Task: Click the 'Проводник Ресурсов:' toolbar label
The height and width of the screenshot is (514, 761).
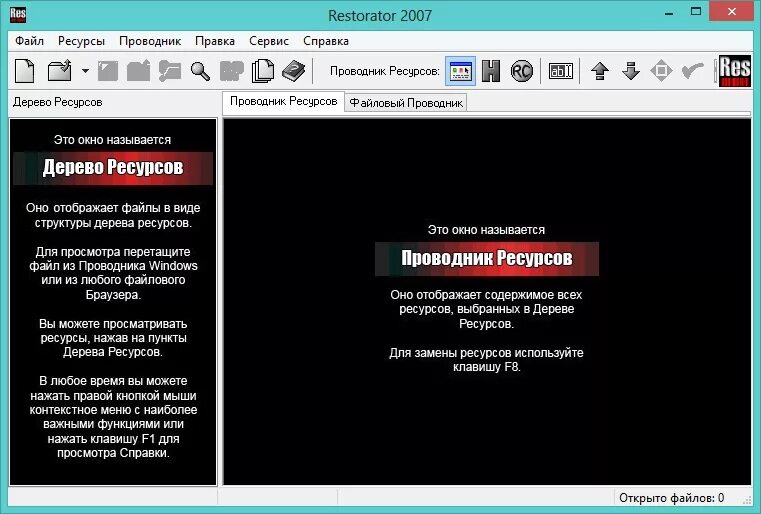Action: pos(384,71)
